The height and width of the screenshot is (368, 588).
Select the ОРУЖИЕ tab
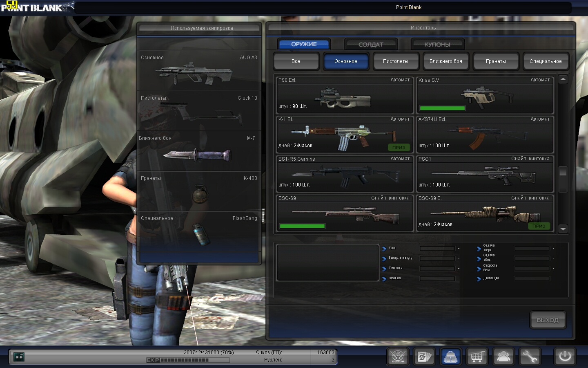click(x=304, y=44)
